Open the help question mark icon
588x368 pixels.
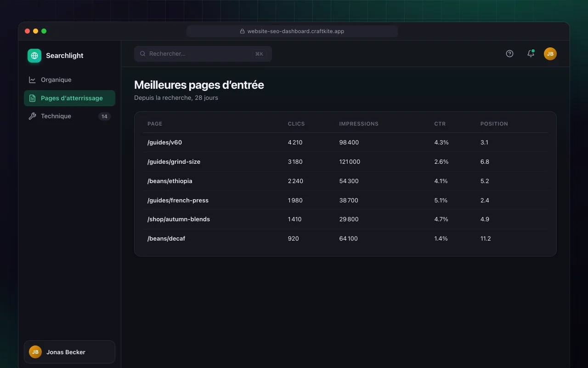coord(509,54)
